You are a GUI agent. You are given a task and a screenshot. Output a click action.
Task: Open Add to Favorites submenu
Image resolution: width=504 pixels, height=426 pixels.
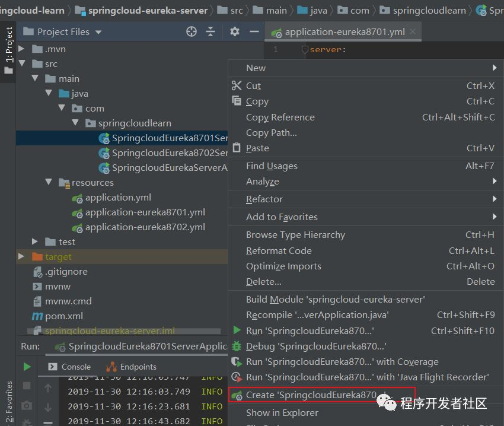[366, 217]
